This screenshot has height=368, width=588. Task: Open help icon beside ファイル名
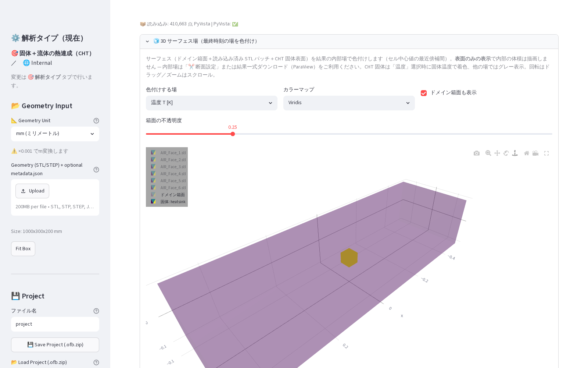tap(96, 311)
